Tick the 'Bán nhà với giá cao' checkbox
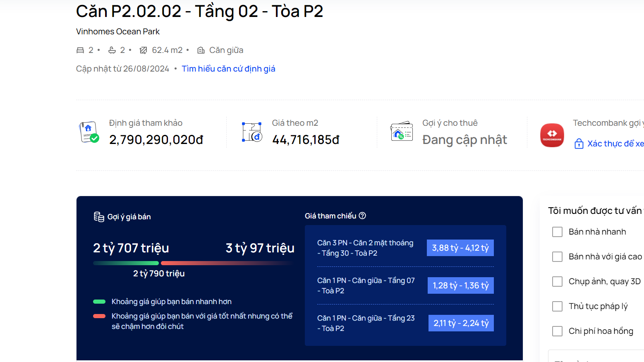 coord(557,257)
